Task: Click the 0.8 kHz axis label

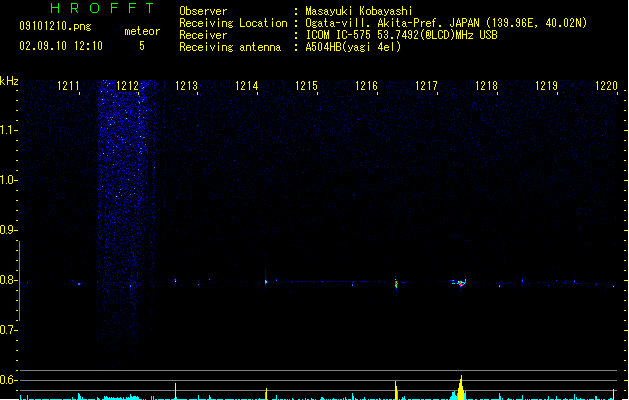Action: [8, 280]
